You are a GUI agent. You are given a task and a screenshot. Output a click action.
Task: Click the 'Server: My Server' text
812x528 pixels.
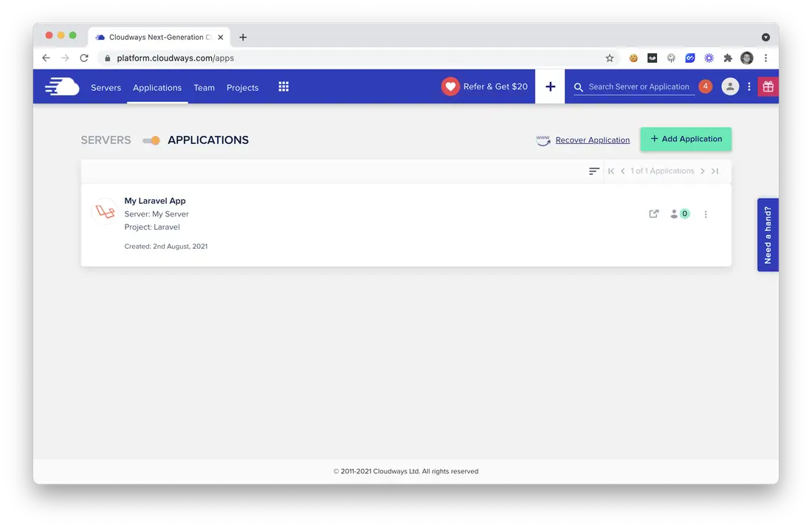pos(156,213)
